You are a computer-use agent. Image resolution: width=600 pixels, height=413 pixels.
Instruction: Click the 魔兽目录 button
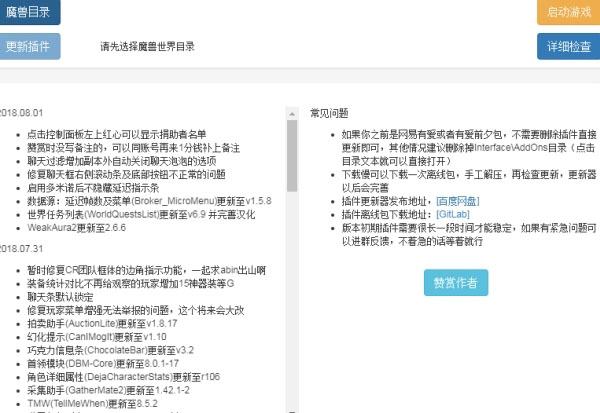coord(30,13)
